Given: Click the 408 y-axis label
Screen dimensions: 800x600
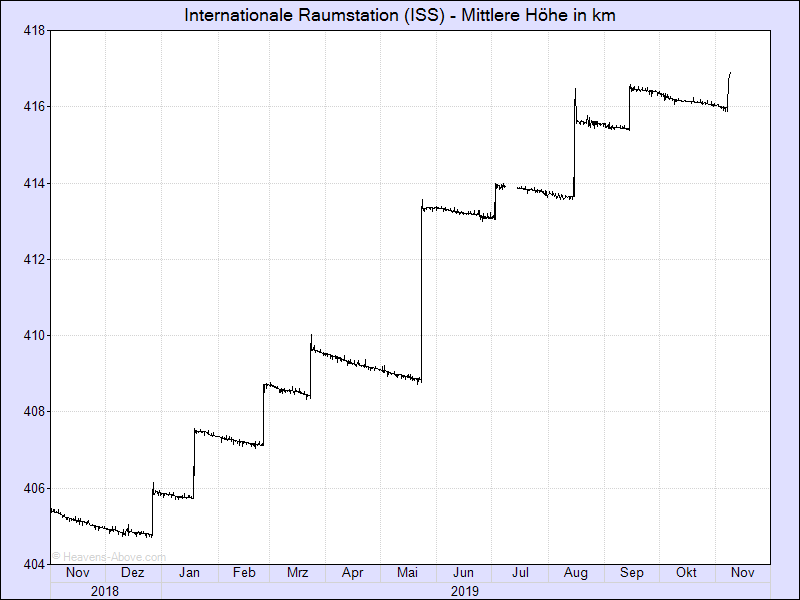Looking at the screenshot, I should point(35,411).
